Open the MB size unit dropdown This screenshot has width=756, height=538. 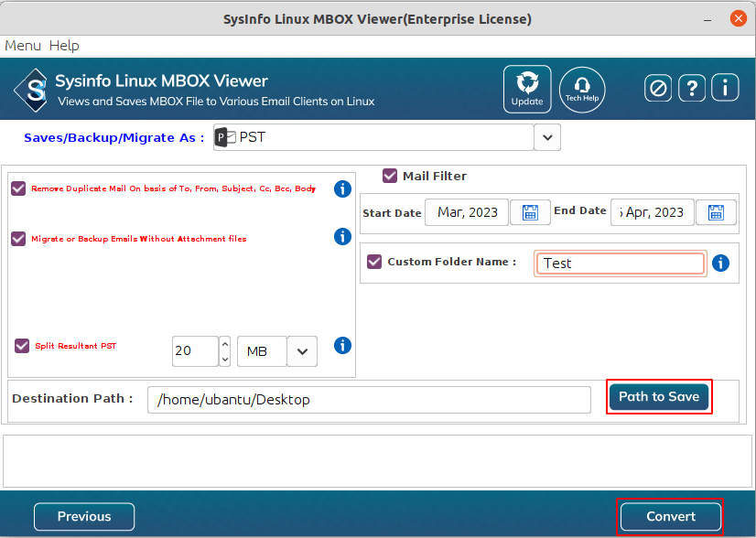coord(302,351)
